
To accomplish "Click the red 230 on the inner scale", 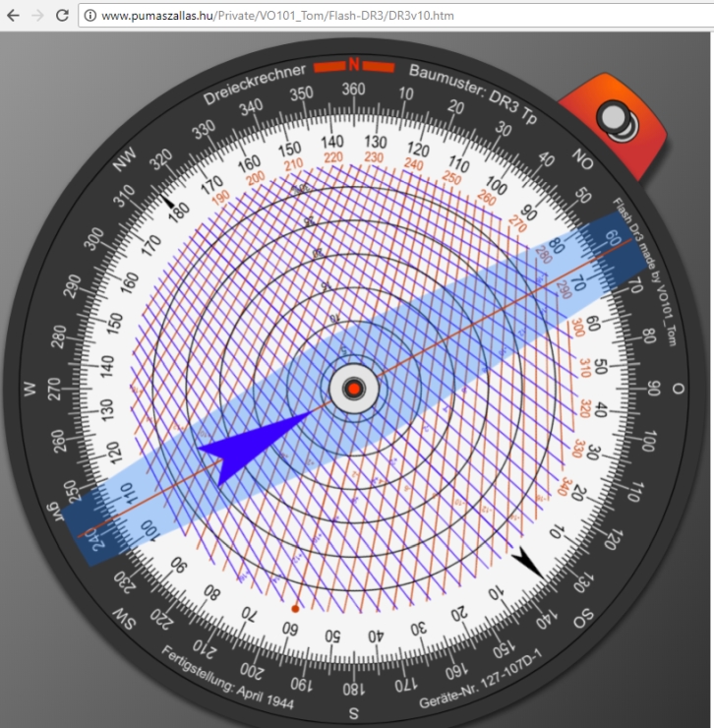I will [x=374, y=157].
